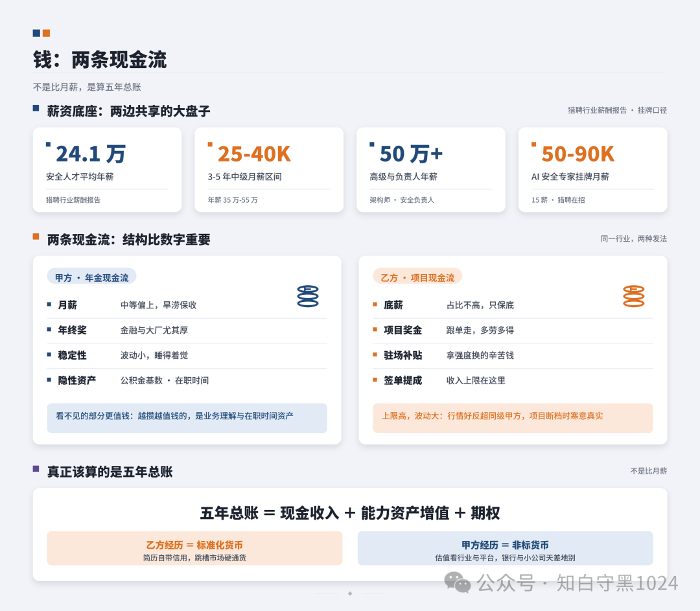
Task: Open the 25-40K monthly salary card
Action: (269, 170)
